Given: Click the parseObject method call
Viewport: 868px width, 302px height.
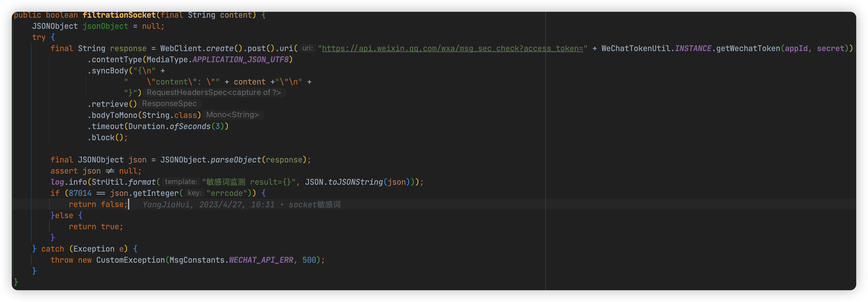Looking at the screenshot, I should pos(236,160).
